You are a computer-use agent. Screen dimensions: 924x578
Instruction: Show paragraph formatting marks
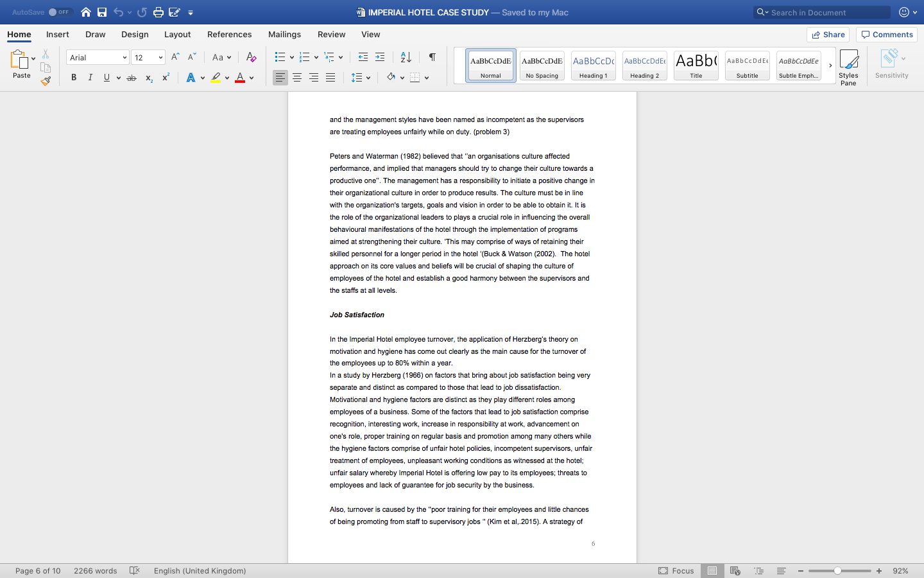(x=432, y=57)
